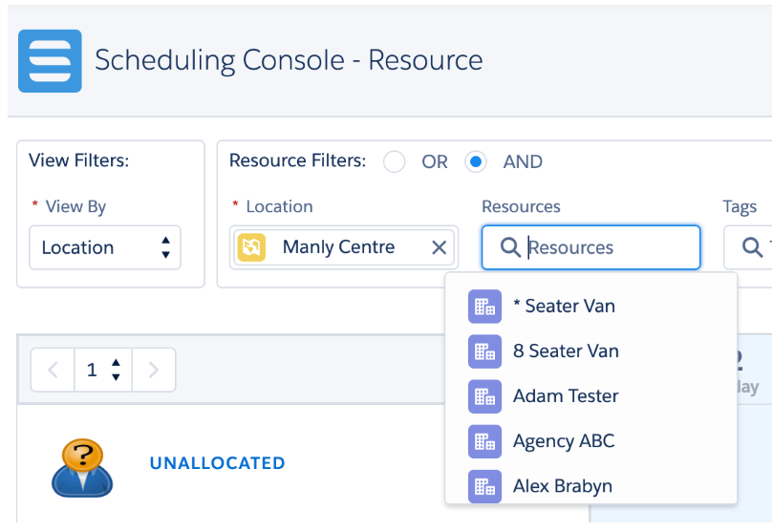This screenshot has height=532, width=772.
Task: Select the AND resource filter option
Action: [475, 161]
